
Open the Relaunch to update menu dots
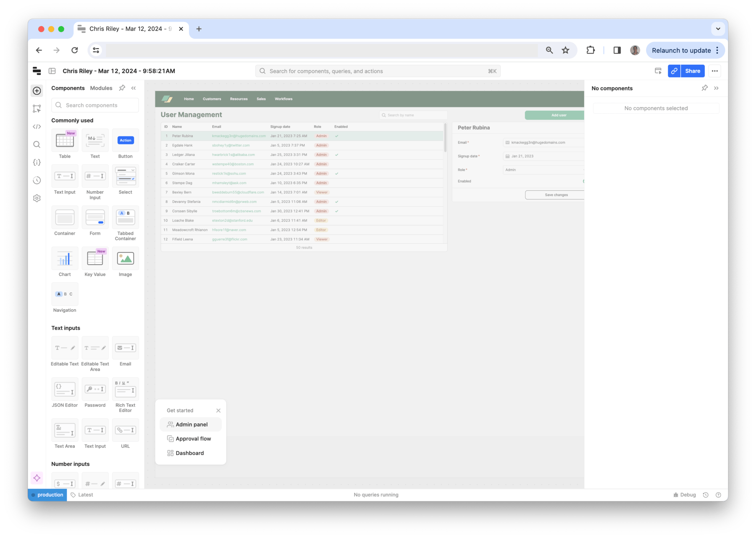point(717,50)
